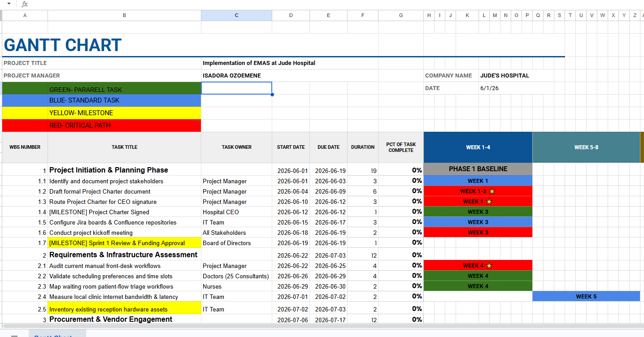644x337 pixels.
Task: Click the fx formula icon
Action: click(25, 4)
